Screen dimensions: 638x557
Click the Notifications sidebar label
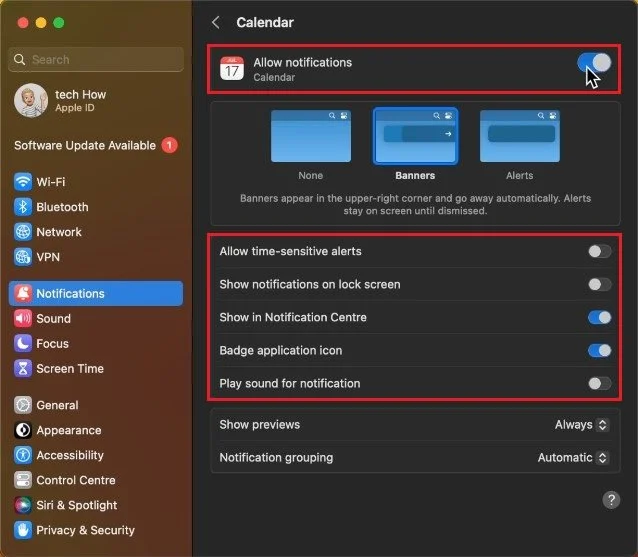tap(70, 293)
